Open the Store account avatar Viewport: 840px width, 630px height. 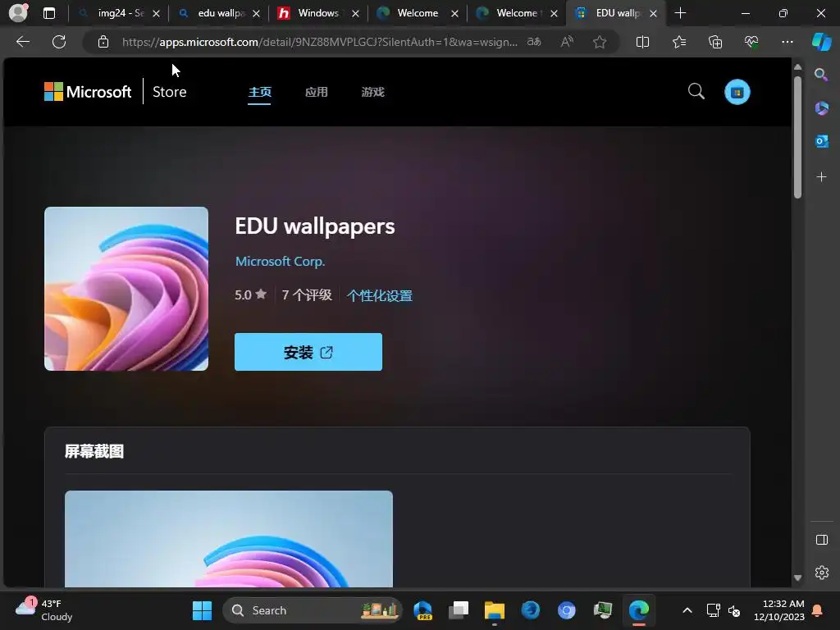click(737, 92)
